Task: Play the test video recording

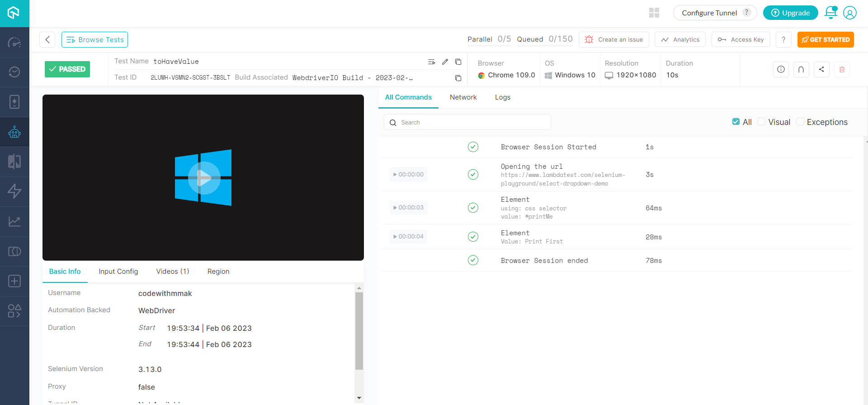Action: pos(204,178)
